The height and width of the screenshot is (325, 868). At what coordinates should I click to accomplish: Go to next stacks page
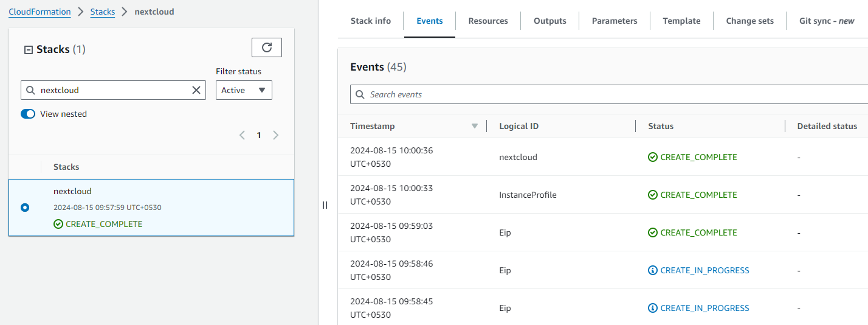click(276, 135)
